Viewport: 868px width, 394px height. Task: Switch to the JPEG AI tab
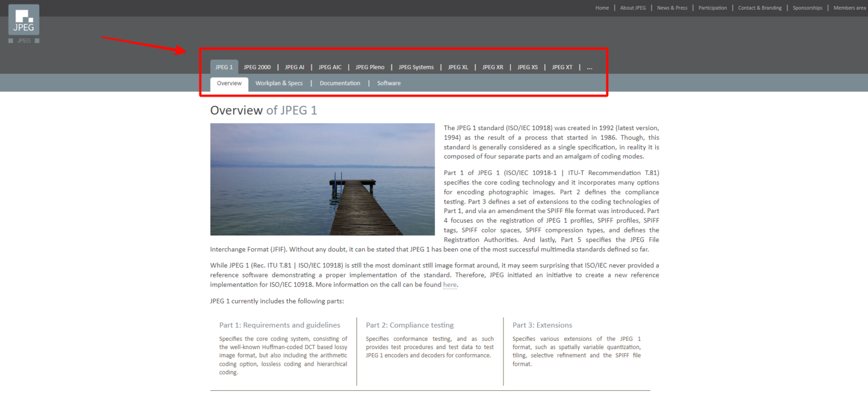(x=295, y=67)
